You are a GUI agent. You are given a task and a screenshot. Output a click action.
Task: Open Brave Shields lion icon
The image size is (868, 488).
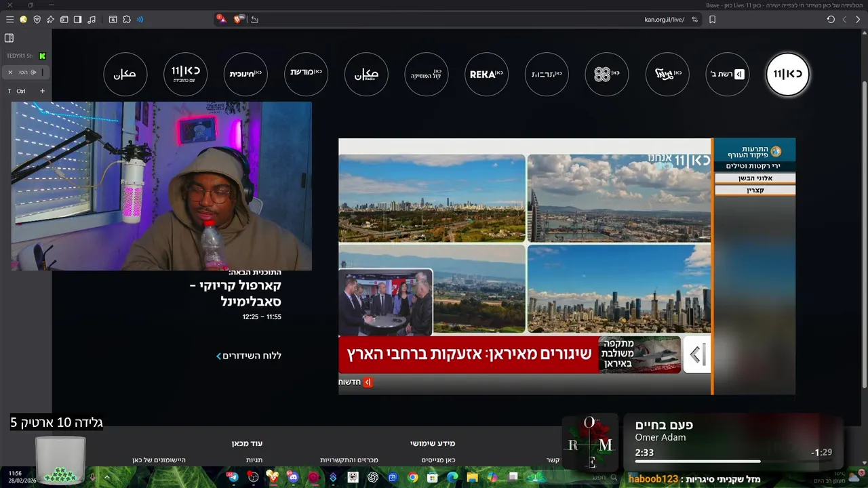pos(239,19)
